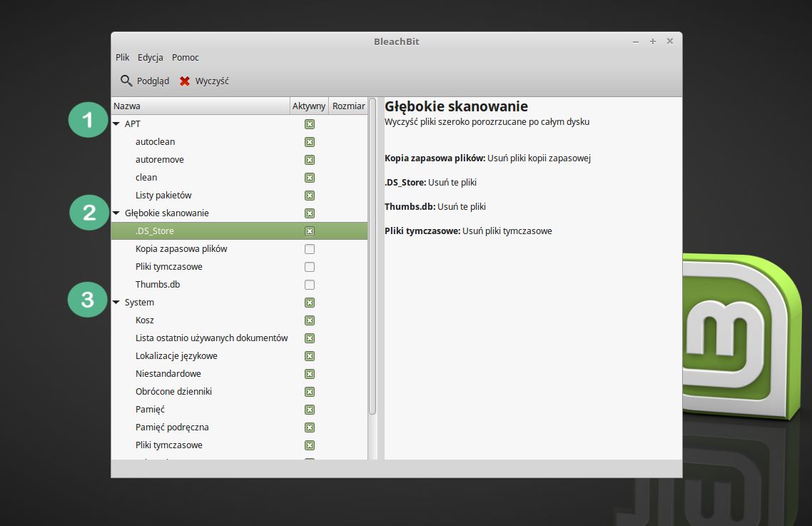Select the Kopia zapasowa plików row
812x526 pixels.
coord(239,249)
